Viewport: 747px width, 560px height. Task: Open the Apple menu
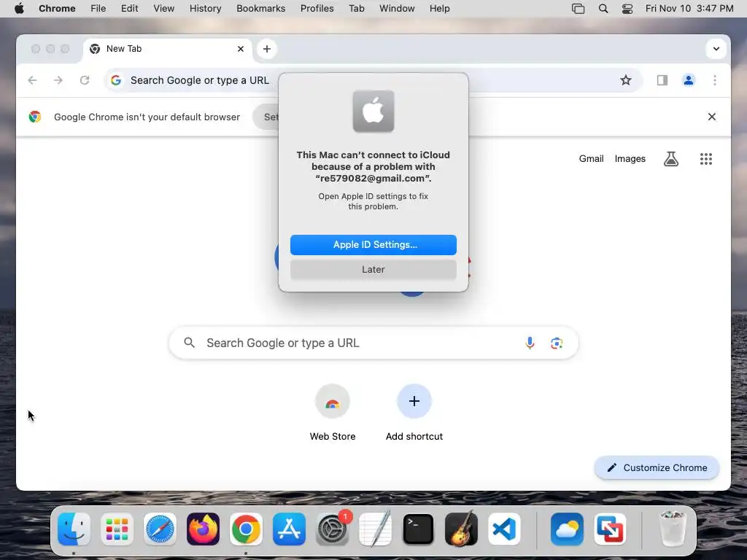pyautogui.click(x=19, y=8)
